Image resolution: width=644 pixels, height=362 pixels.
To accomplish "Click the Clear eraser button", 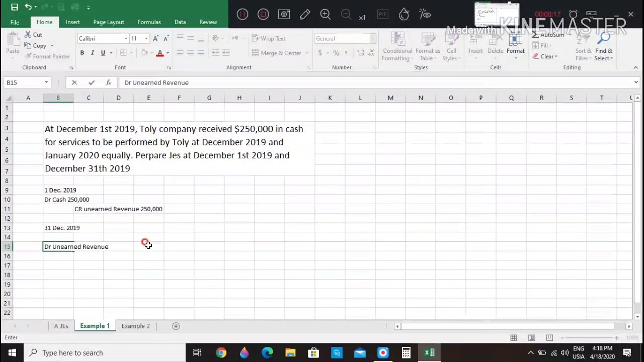I will pyautogui.click(x=544, y=56).
